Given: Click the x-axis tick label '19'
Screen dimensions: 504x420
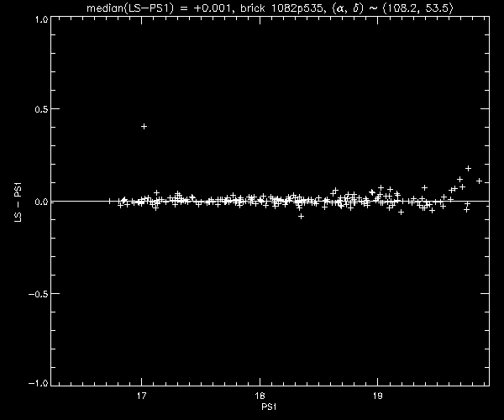Looking at the screenshot, I should [x=378, y=396].
